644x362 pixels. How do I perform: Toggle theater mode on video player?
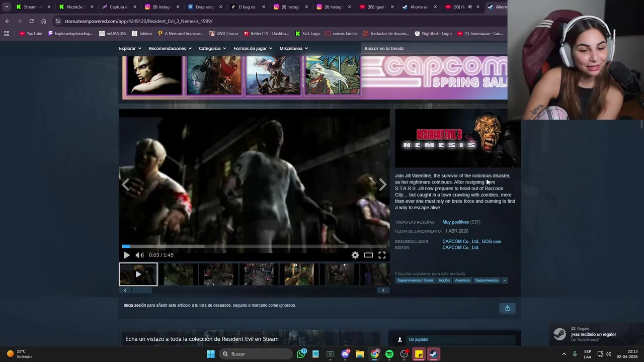(369, 255)
